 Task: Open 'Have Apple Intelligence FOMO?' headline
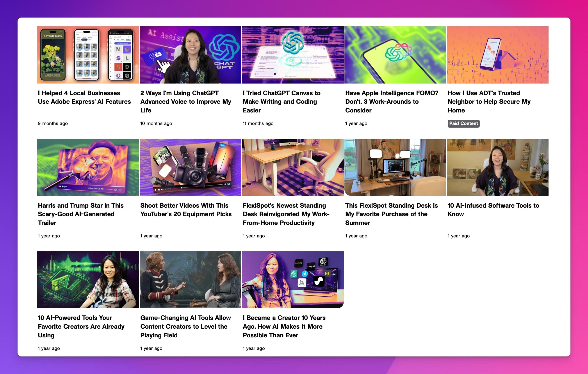coord(392,102)
